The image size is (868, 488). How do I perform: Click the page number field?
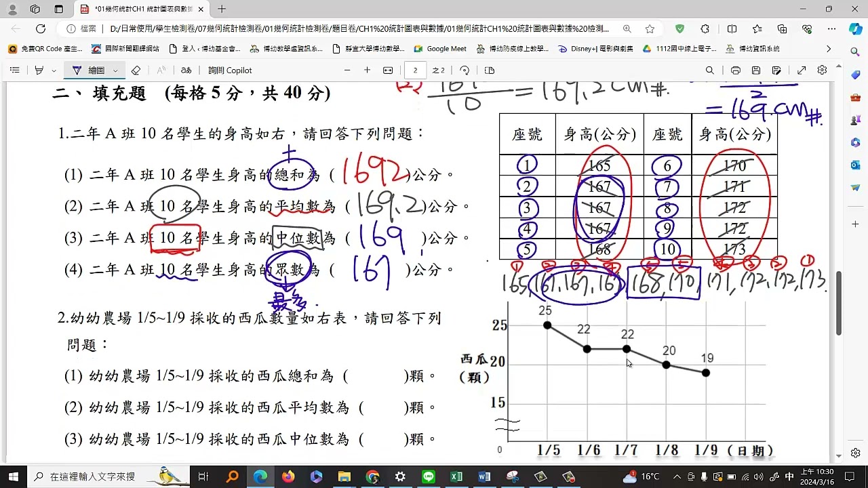tap(415, 70)
